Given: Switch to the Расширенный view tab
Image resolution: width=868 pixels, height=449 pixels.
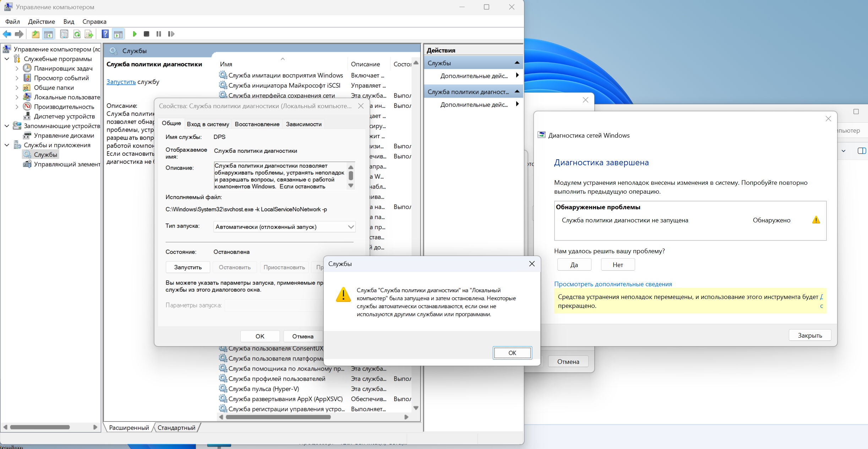Looking at the screenshot, I should pos(129,428).
